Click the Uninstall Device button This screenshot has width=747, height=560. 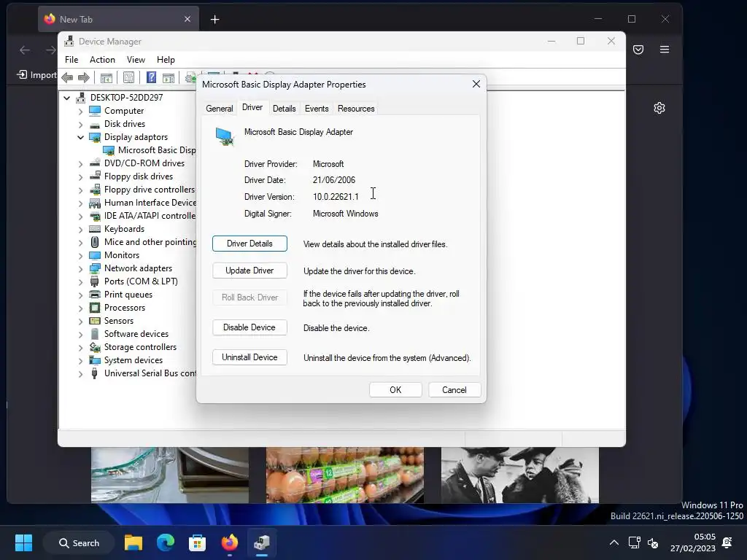(x=249, y=357)
